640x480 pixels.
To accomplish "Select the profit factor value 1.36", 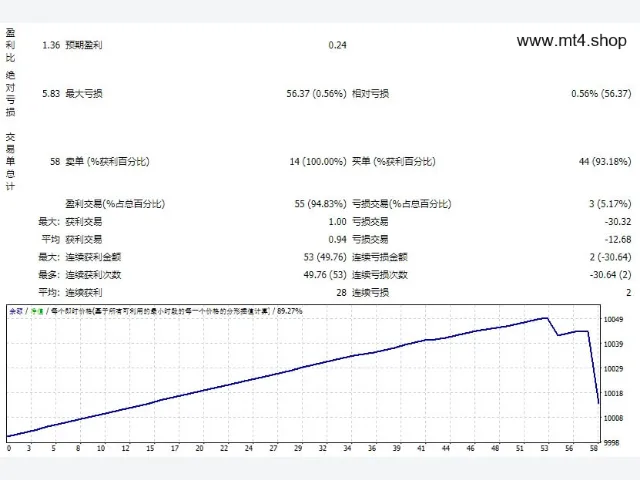I will click(x=51, y=45).
